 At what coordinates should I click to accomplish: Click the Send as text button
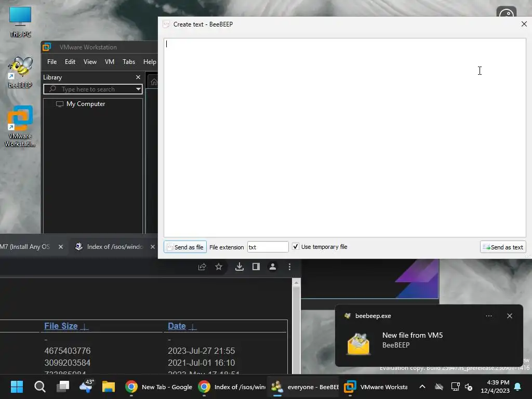coord(503,247)
